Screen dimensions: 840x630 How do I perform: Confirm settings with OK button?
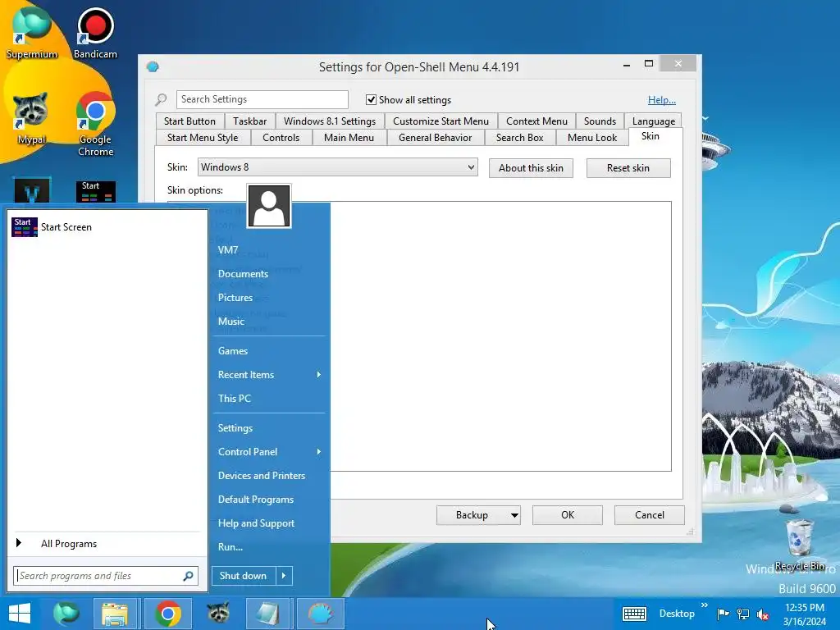[568, 515]
